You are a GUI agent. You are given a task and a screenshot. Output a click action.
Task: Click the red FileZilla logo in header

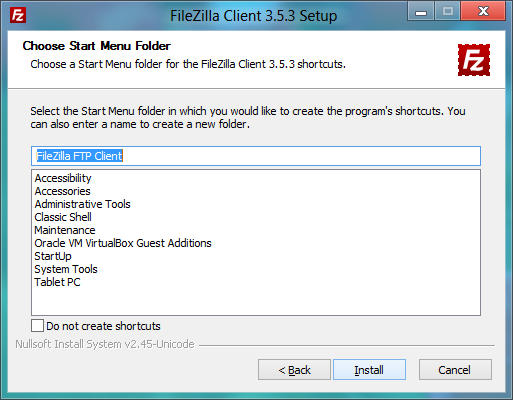pyautogui.click(x=474, y=60)
